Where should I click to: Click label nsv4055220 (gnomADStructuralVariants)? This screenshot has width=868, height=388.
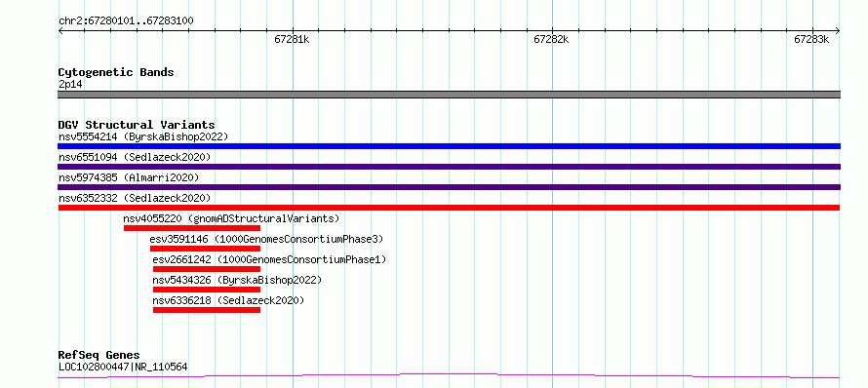point(231,218)
